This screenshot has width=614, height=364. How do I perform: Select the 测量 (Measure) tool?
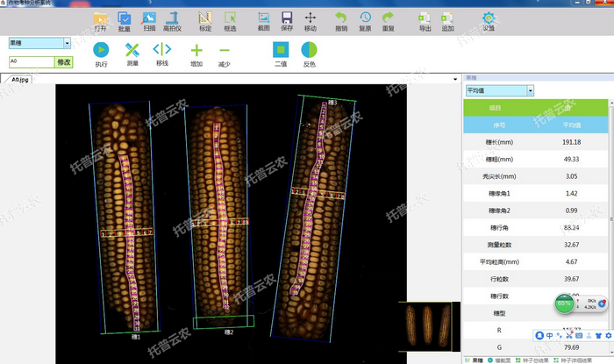click(x=132, y=51)
